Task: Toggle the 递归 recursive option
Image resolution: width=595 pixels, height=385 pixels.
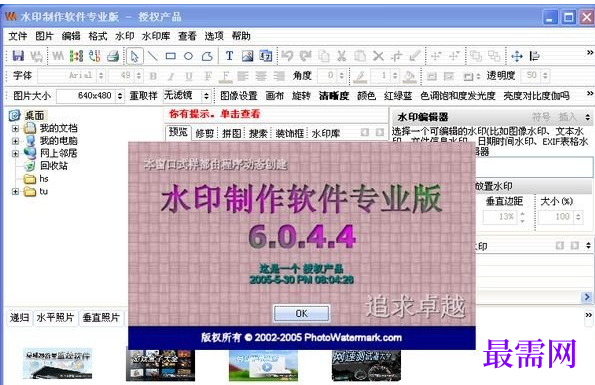Action: point(19,317)
